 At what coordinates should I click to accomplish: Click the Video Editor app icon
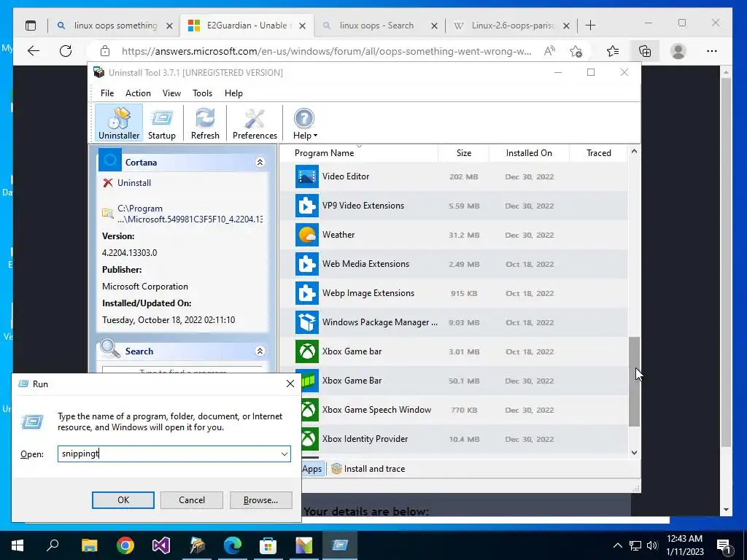307,176
